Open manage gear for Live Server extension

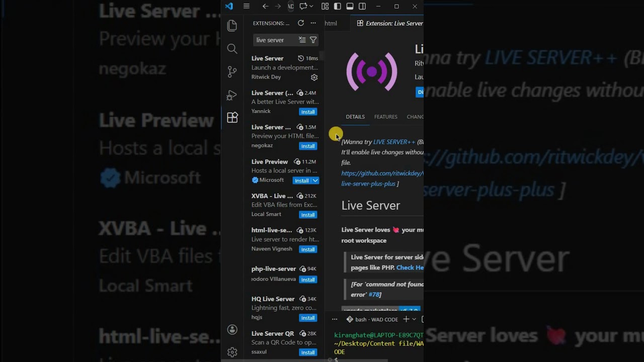tap(314, 77)
